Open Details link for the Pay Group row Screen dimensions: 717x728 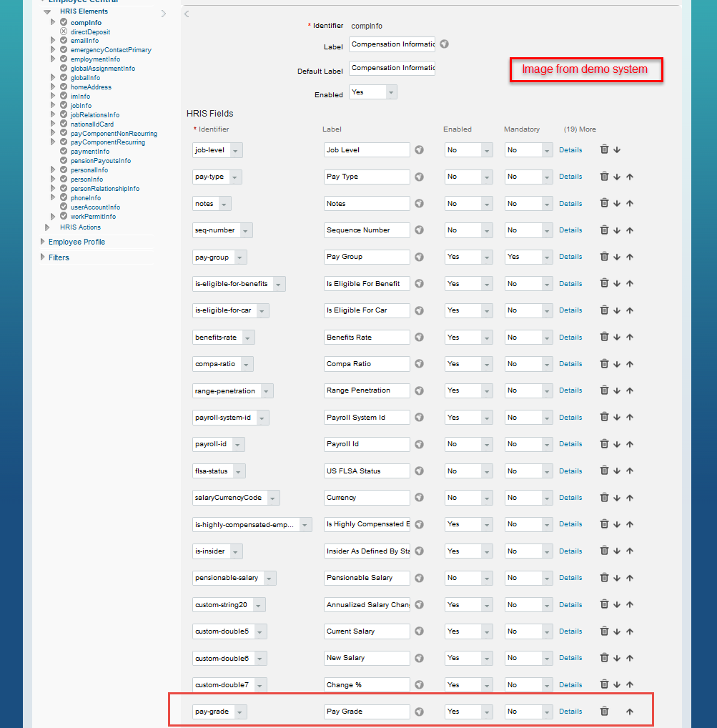(x=570, y=257)
